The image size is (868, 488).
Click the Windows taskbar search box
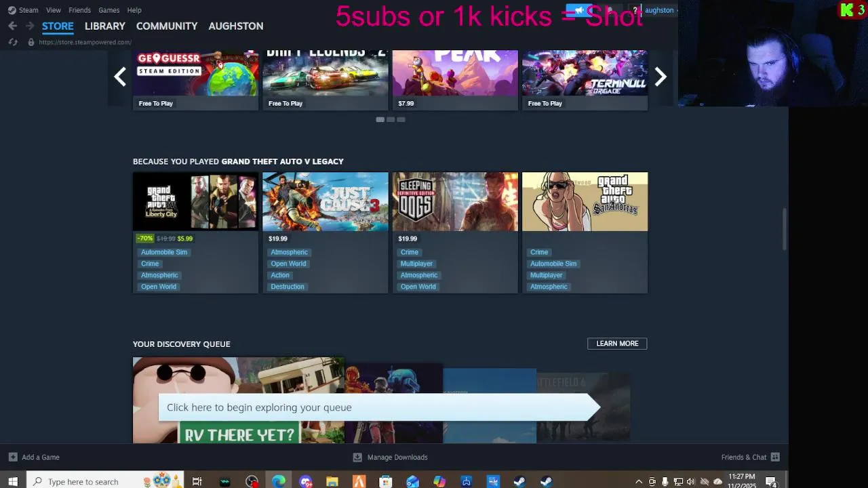105,481
